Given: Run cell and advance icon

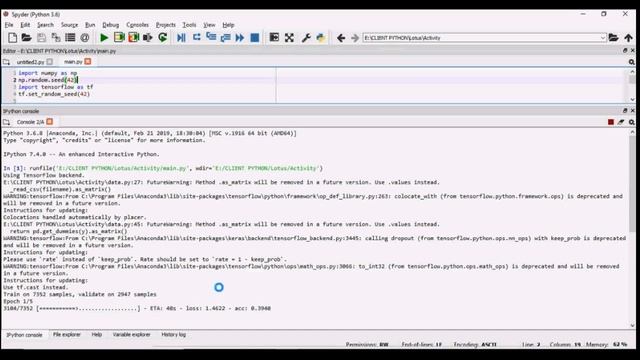Looking at the screenshot, I should (x=133, y=38).
